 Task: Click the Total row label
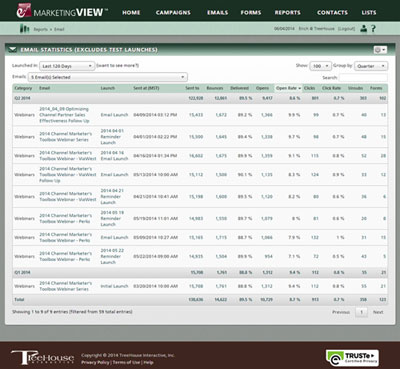click(x=19, y=300)
